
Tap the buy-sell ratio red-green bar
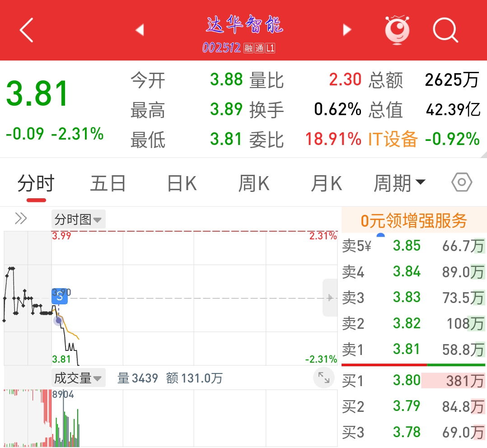(x=413, y=365)
